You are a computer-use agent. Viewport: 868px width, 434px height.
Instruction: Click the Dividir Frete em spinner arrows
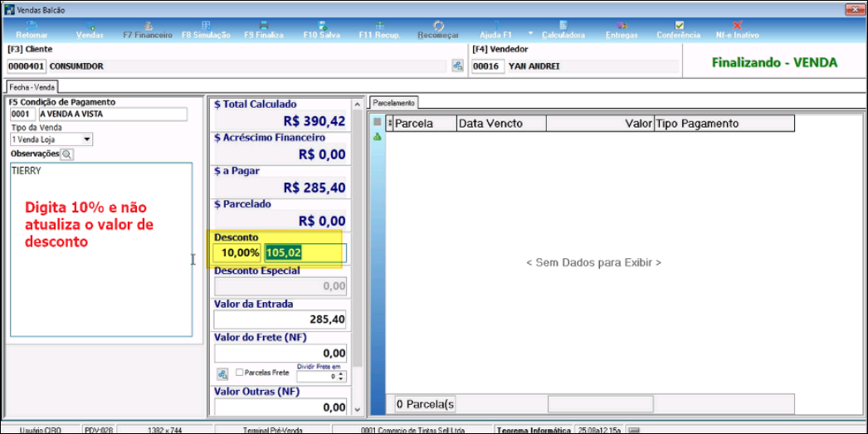click(341, 377)
